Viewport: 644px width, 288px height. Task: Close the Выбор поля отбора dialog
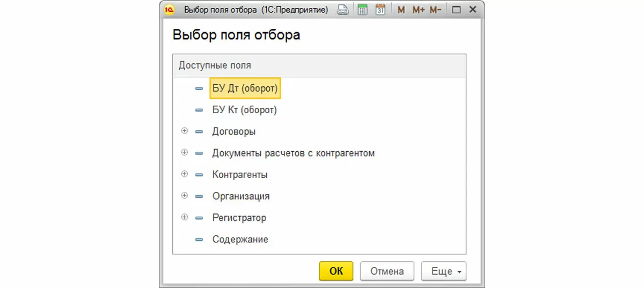[x=473, y=10]
